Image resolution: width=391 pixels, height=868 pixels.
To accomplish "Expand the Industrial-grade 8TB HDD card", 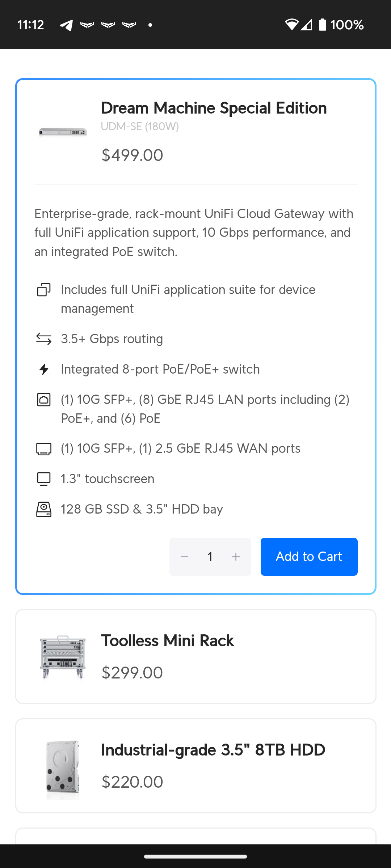I will click(196, 766).
